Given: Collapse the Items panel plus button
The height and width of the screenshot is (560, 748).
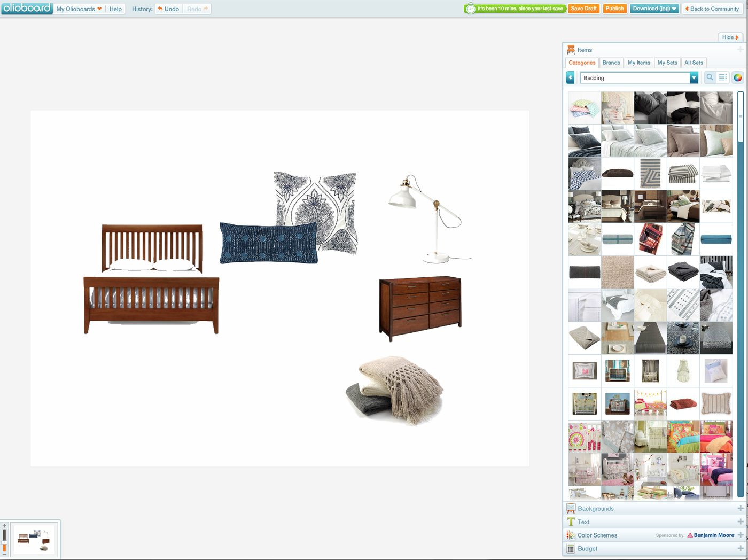Looking at the screenshot, I should (740, 50).
